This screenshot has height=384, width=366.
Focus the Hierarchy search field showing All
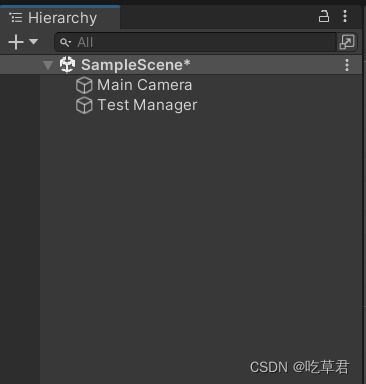tap(195, 42)
